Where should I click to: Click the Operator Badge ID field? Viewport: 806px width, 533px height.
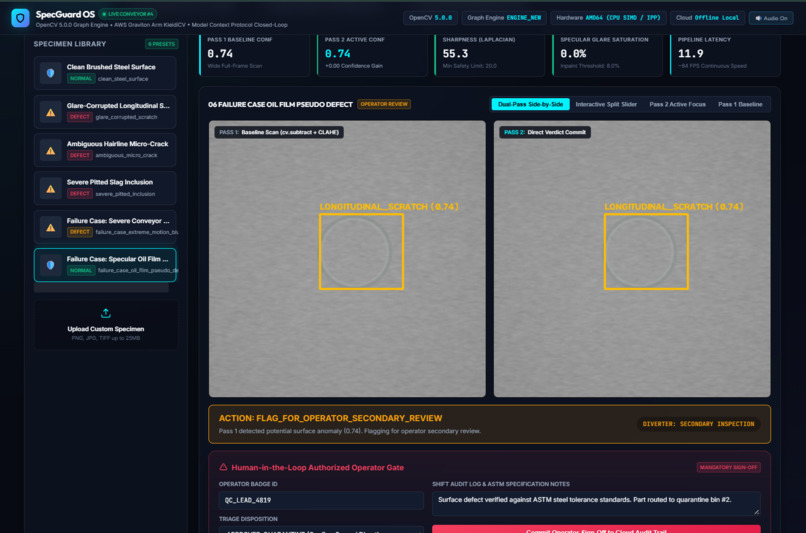[x=321, y=500]
